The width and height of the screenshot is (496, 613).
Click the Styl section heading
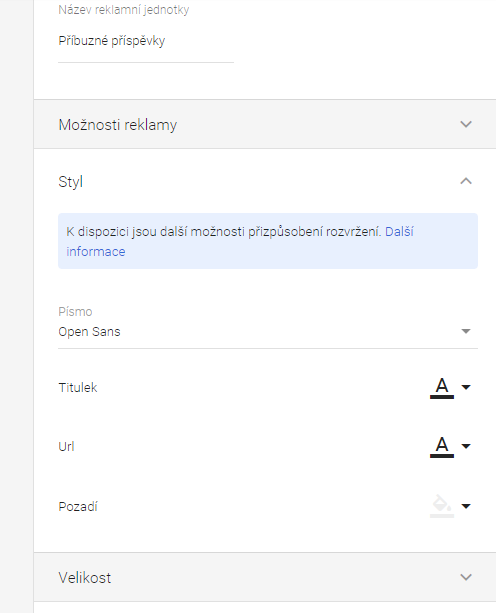tap(70, 182)
